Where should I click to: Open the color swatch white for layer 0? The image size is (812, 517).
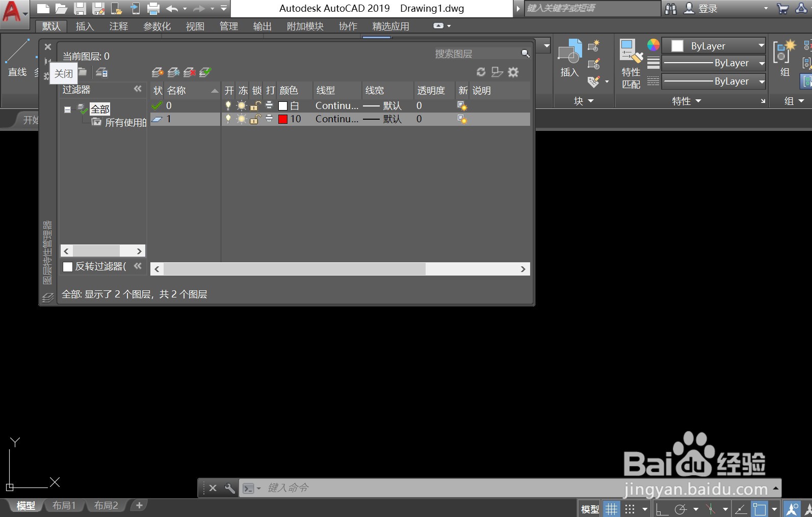tap(283, 106)
